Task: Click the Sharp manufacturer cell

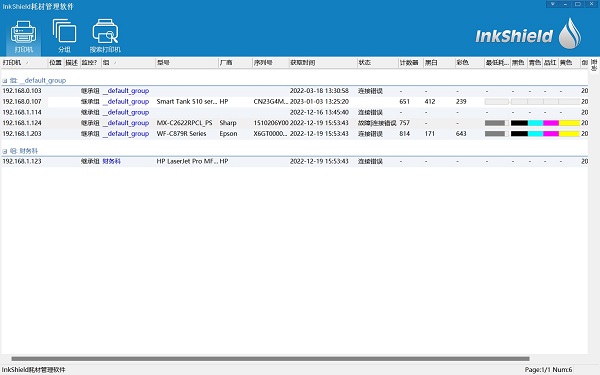Action: coord(228,123)
